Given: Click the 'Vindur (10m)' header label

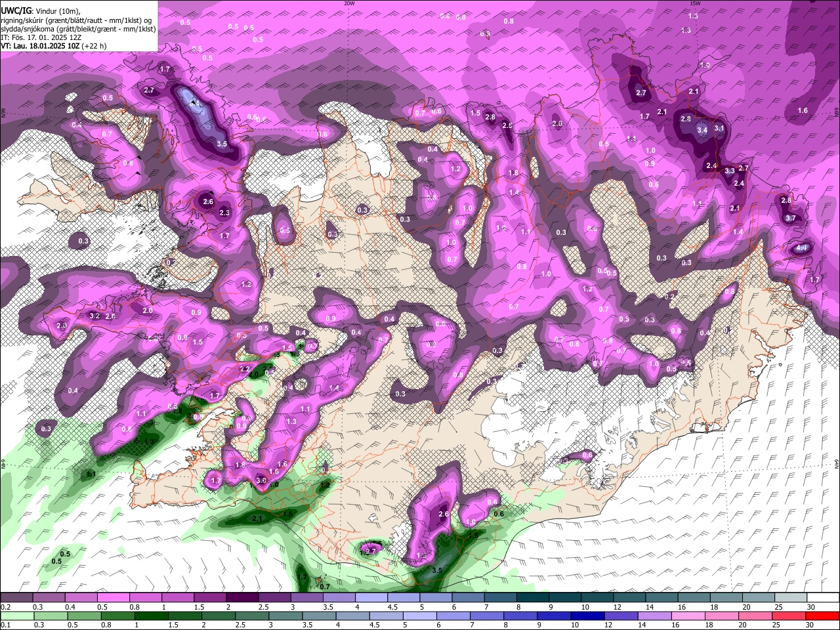Looking at the screenshot, I should pos(58,11).
